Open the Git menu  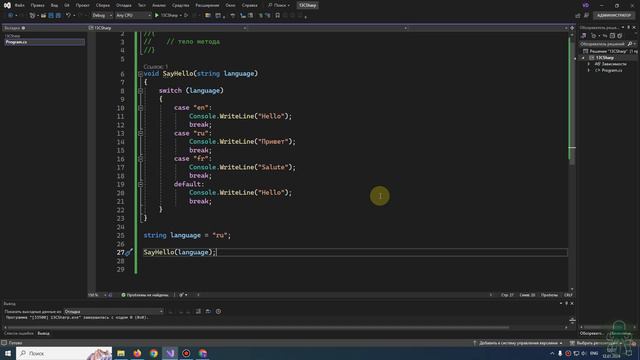(x=67, y=5)
